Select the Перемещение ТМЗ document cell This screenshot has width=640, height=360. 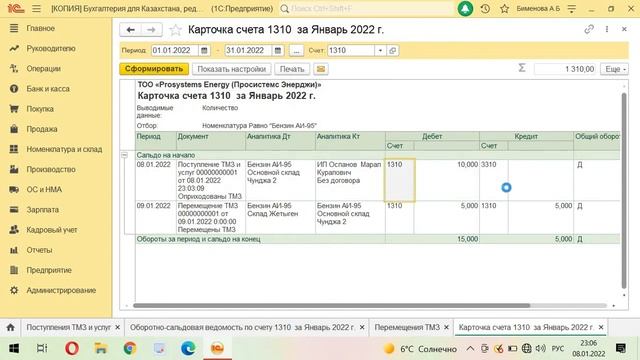point(211,217)
